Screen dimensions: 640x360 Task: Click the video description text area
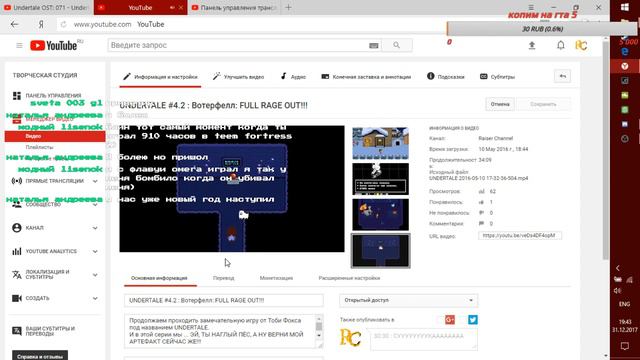point(224,331)
